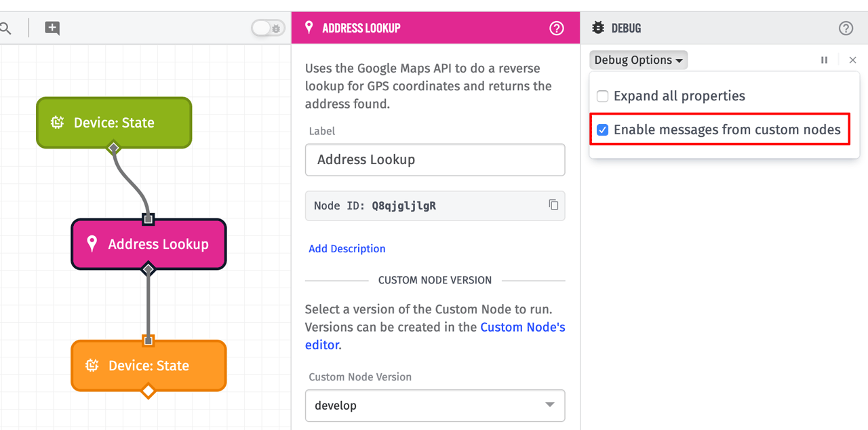The image size is (868, 430).
Task: Copy the Node ID using the copy icon
Action: (553, 206)
